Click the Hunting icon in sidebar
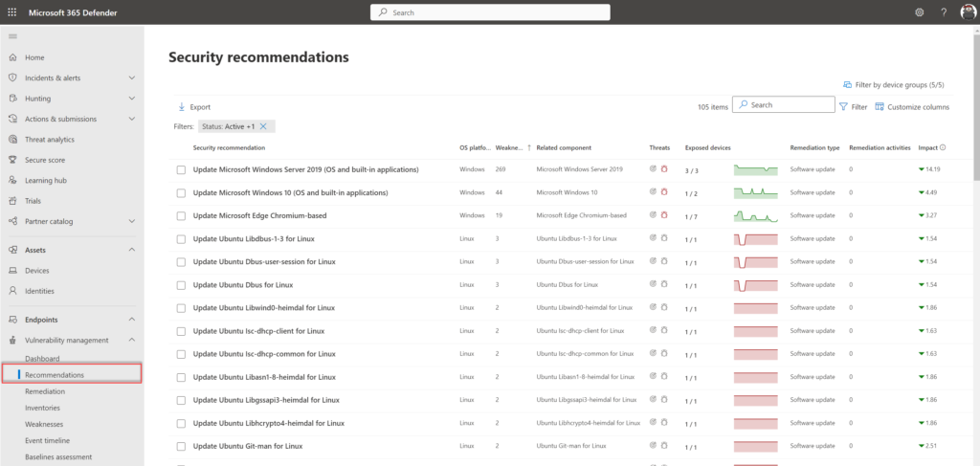Viewport: 980px width, 466px height. click(12, 99)
